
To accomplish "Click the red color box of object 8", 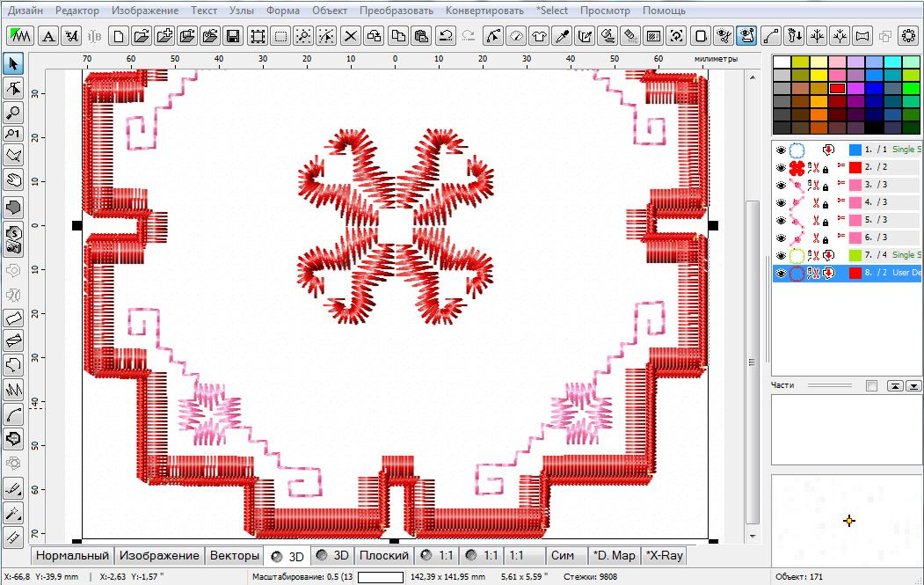I will click(x=855, y=273).
